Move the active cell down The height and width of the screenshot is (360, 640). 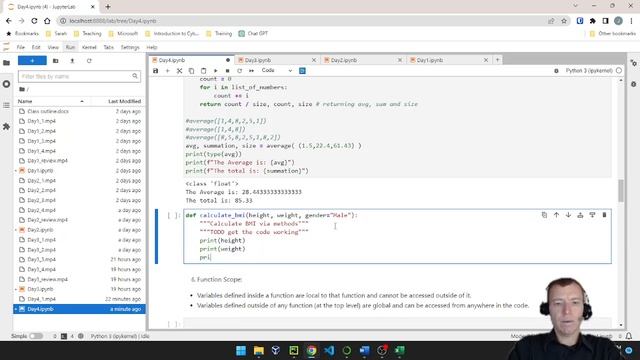(x=568, y=215)
